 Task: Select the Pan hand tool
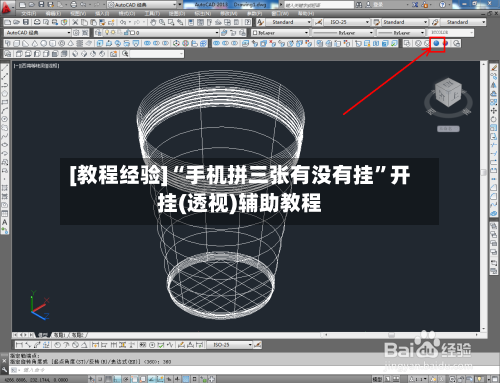point(153,22)
